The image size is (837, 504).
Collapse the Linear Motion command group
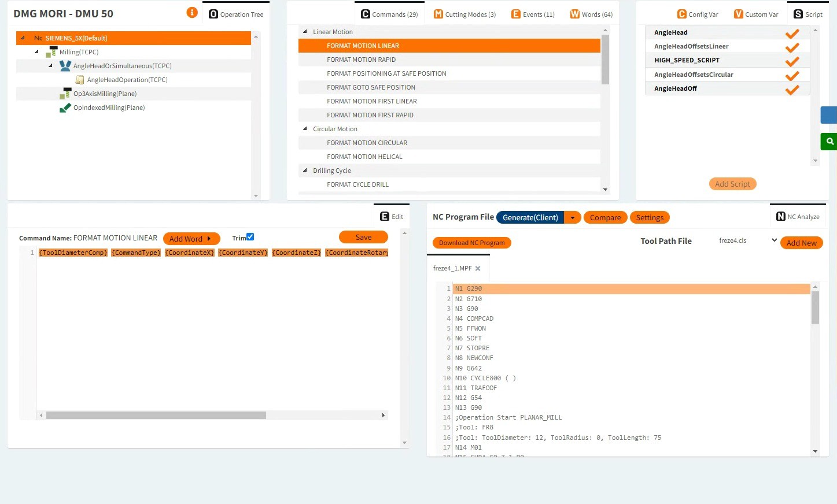point(305,32)
